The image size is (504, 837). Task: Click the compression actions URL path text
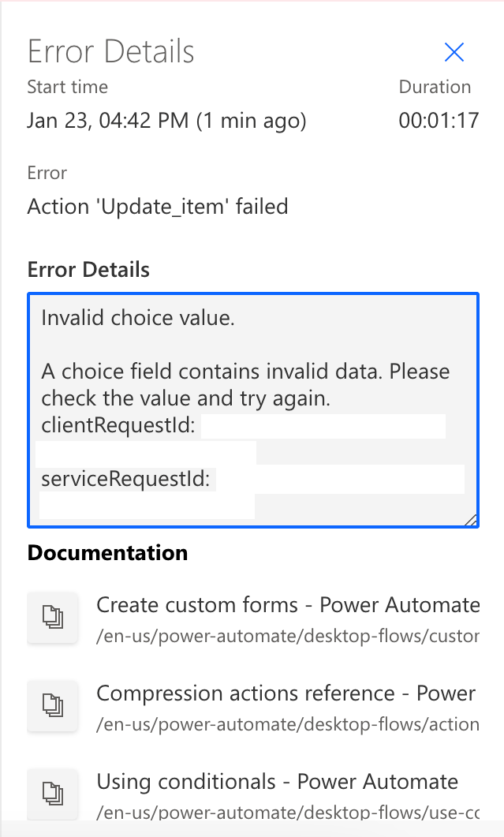(288, 724)
